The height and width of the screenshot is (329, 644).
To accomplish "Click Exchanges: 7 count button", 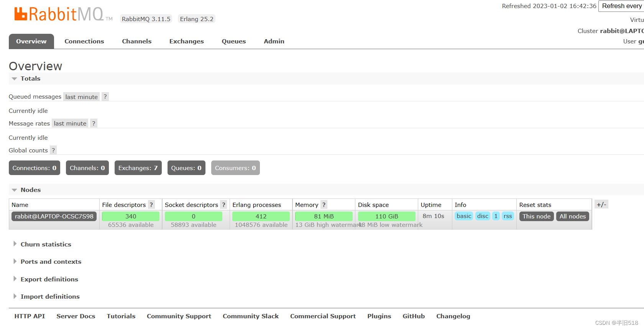I will tap(138, 168).
